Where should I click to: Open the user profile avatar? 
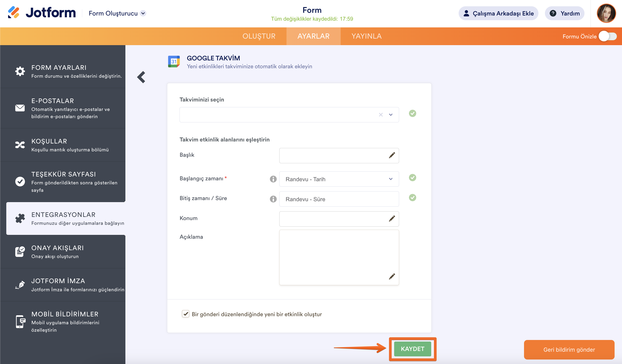[606, 13]
